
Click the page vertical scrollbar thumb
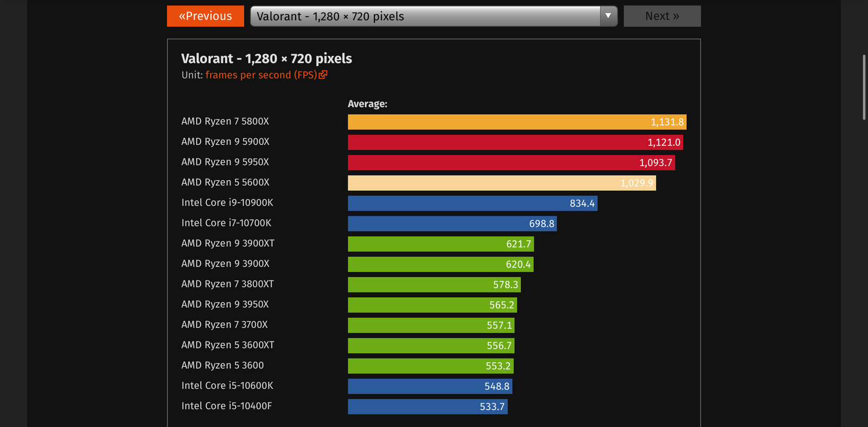[864, 87]
